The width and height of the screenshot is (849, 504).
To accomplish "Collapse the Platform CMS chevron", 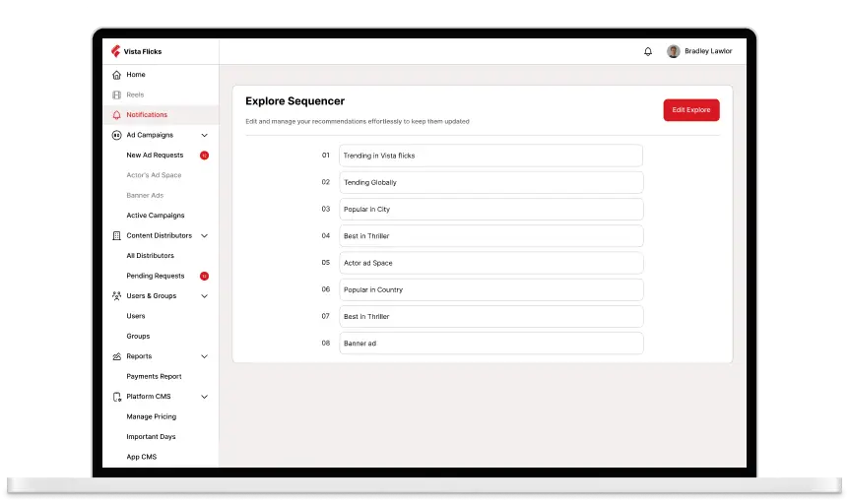I will click(204, 397).
